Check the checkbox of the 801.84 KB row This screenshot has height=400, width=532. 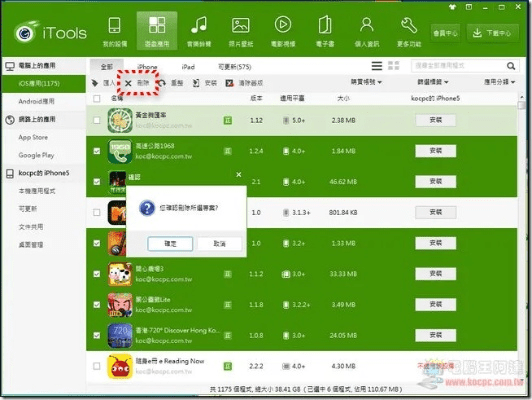coord(97,212)
